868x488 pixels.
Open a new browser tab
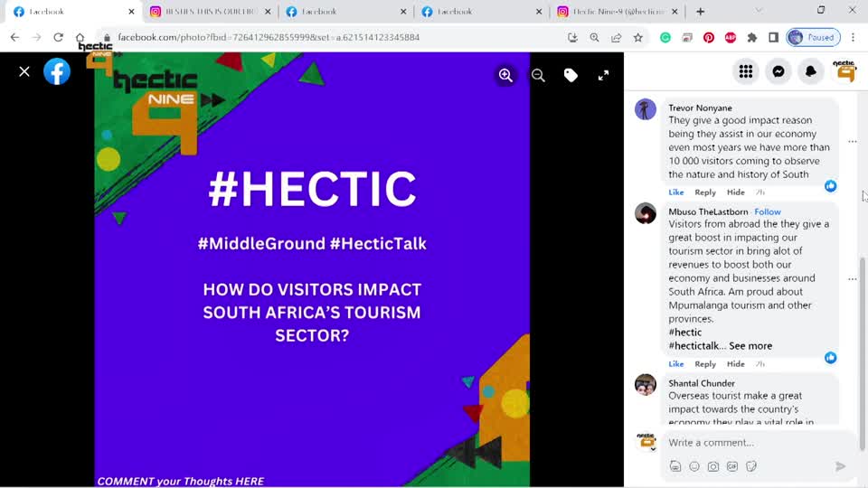pos(700,12)
